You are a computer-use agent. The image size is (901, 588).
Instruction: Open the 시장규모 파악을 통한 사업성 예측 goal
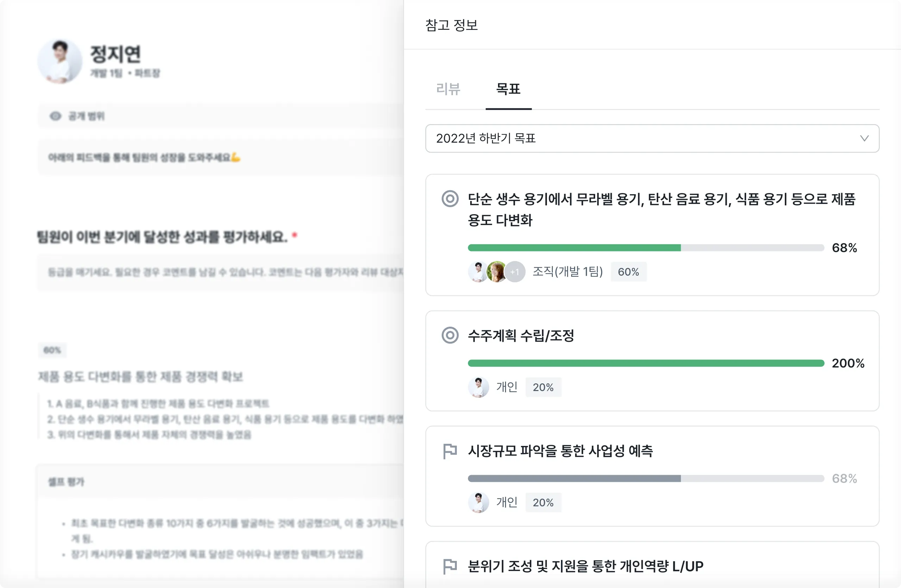click(560, 451)
